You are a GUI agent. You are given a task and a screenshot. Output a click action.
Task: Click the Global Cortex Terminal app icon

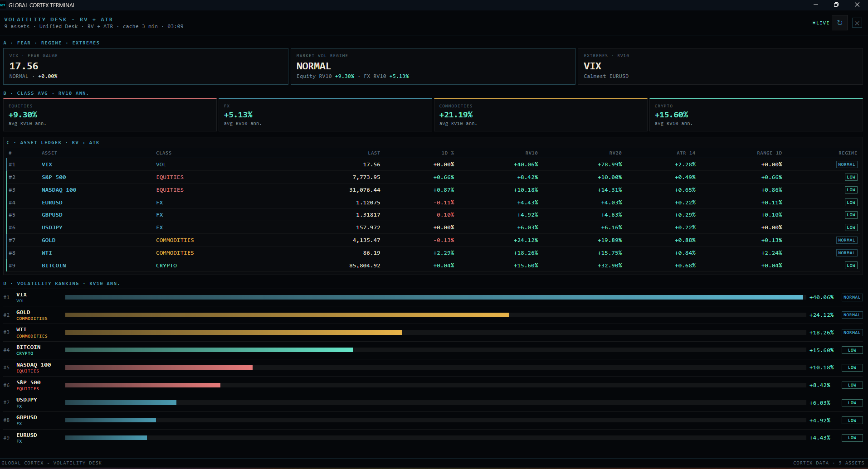click(3, 5)
